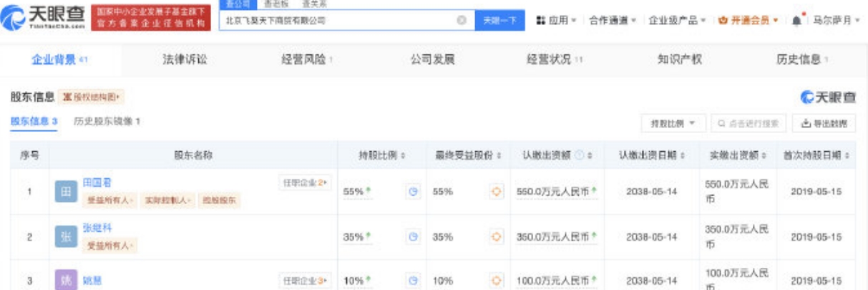Click orange beneficiary icon in 张继科's row

(494, 237)
